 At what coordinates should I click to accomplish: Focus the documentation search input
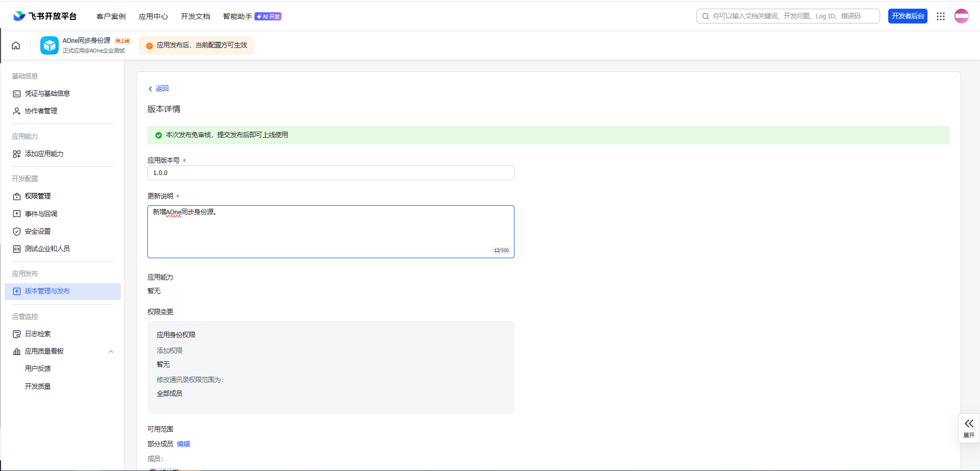pyautogui.click(x=788, y=16)
